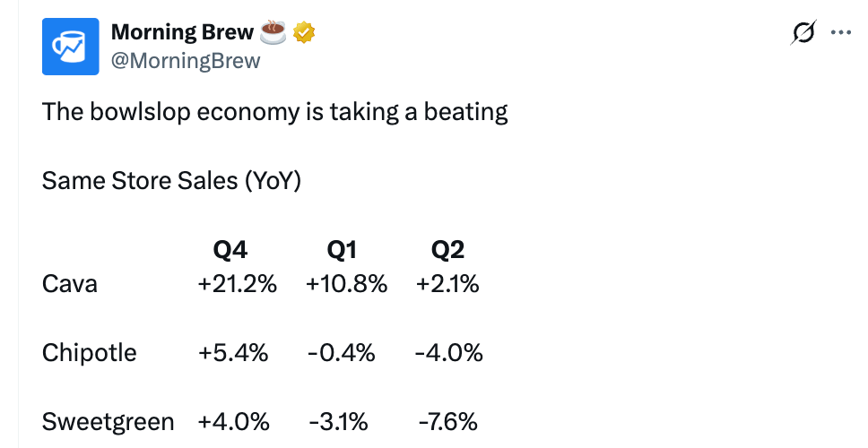Open the Morning Brew profile avatar
868x448 pixels.
(70, 47)
